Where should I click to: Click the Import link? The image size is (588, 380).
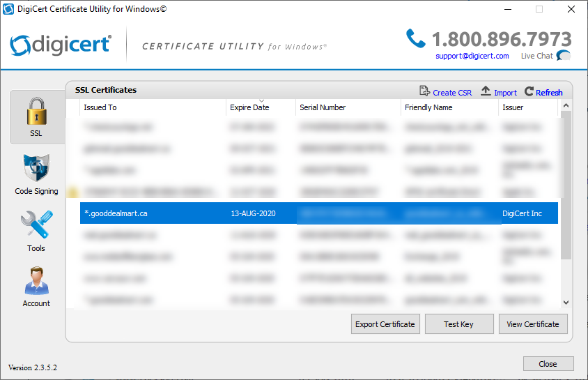(x=505, y=93)
